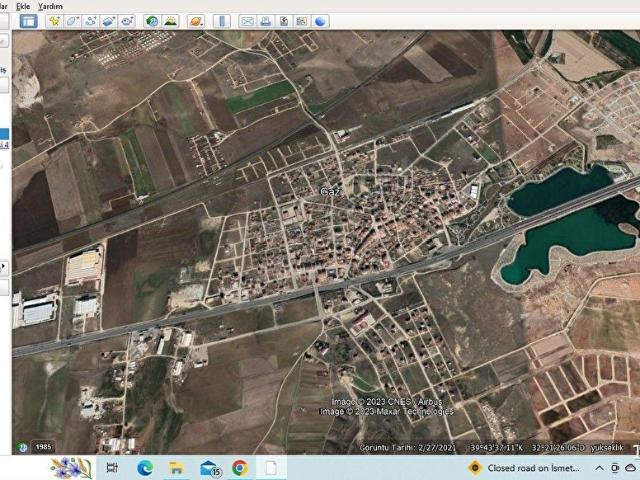Click the Save Image icon
The width and height of the screenshot is (640, 480).
284,21
